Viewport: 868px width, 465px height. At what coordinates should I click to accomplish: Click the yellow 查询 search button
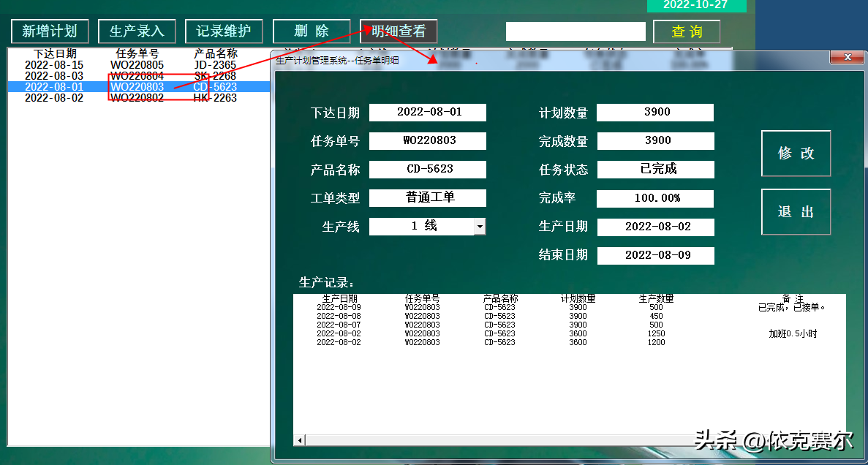point(687,31)
